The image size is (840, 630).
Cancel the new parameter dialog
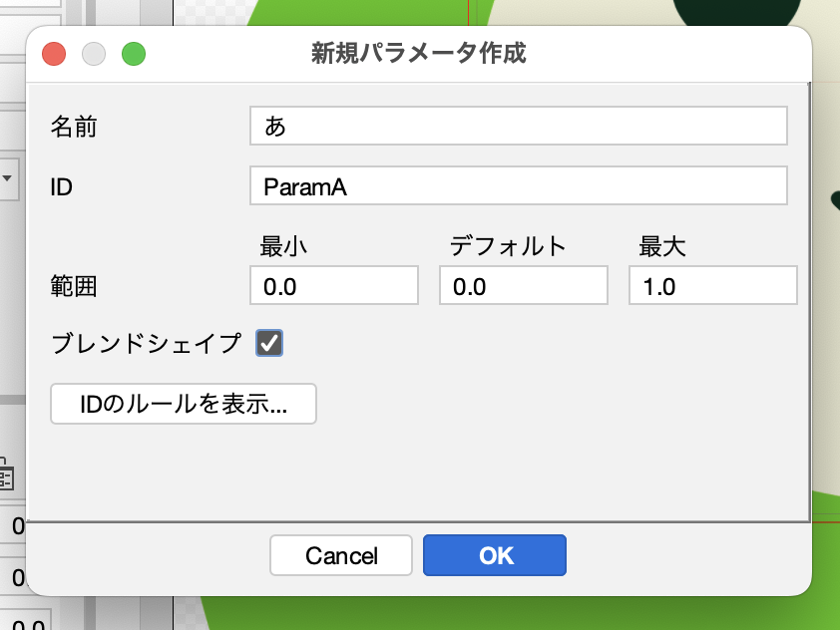tap(341, 555)
